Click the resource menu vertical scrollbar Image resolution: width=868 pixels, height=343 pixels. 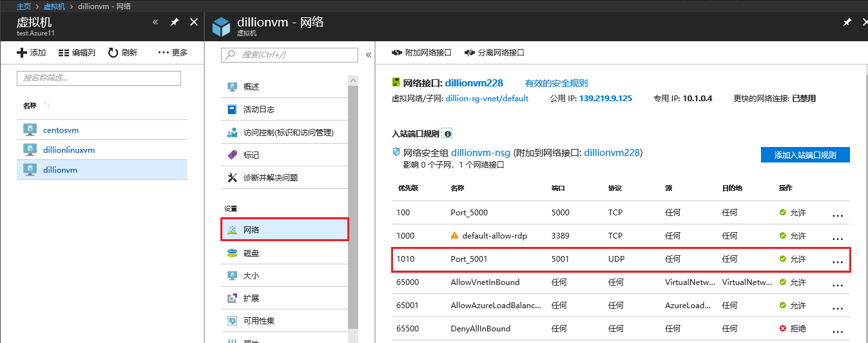352,206
